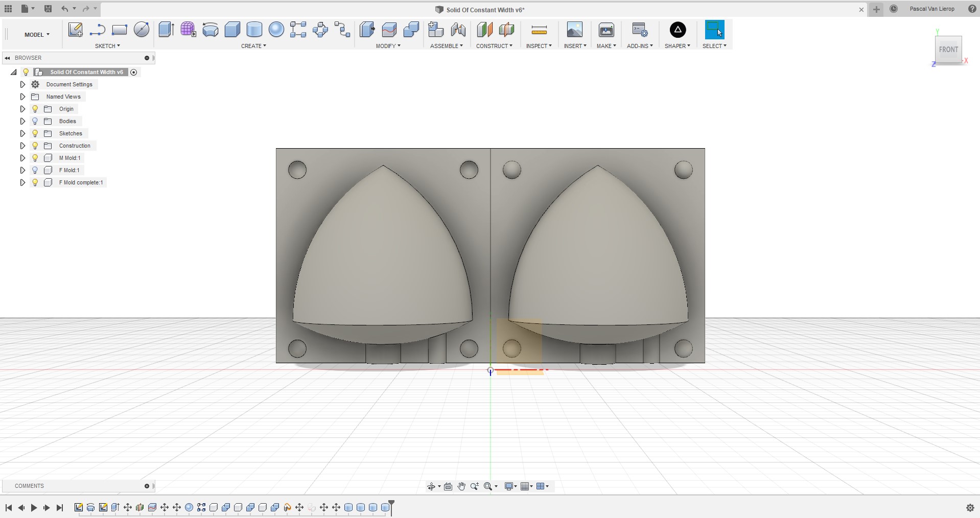Open the Measure tool
This screenshot has height=518, width=980.
coord(539,30)
